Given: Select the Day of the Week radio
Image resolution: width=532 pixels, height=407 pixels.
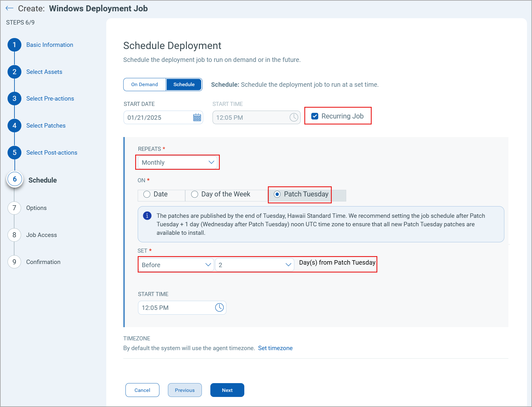Looking at the screenshot, I should 195,194.
